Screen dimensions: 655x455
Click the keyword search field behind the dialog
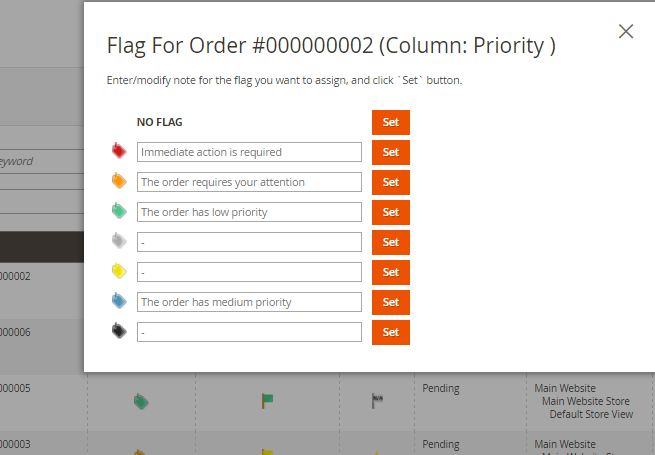(42, 161)
